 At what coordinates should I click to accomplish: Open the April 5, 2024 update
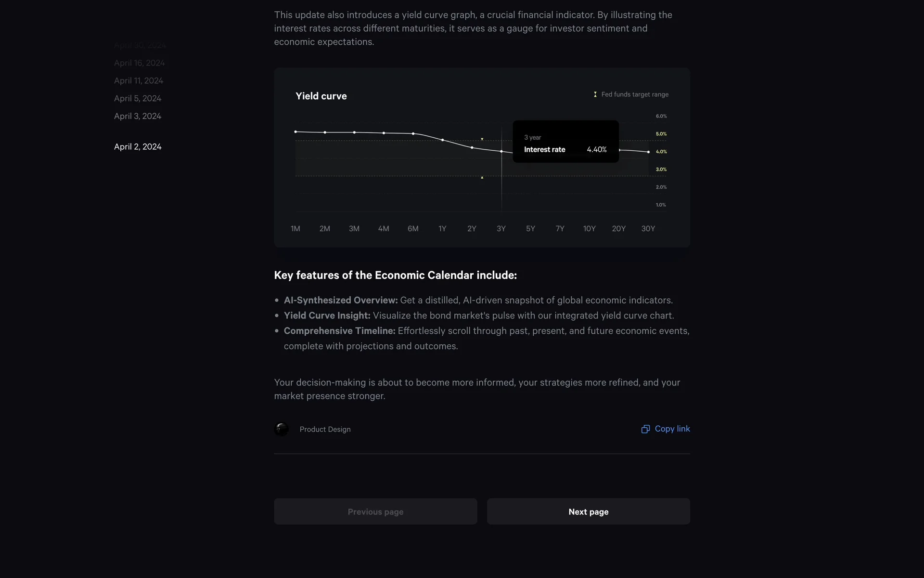point(138,99)
